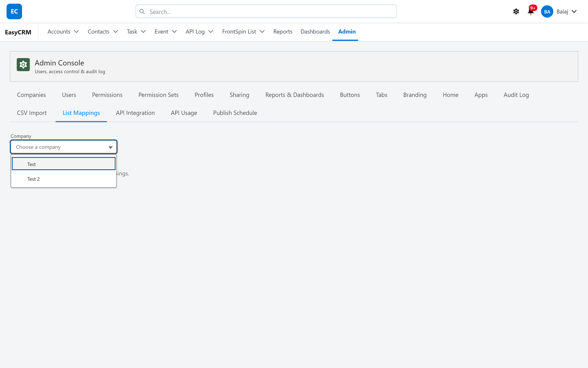The height and width of the screenshot is (368, 588).
Task: Expand the API Log menu chevron
Action: (211, 31)
